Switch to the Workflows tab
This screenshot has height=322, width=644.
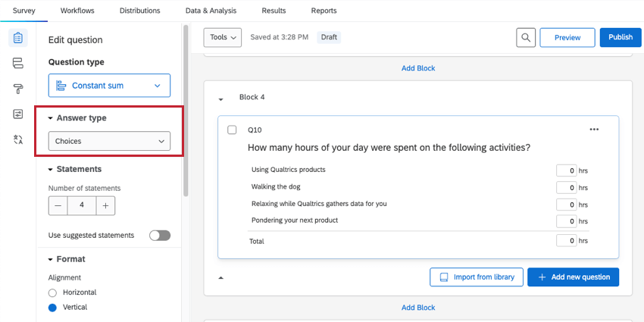pos(76,11)
